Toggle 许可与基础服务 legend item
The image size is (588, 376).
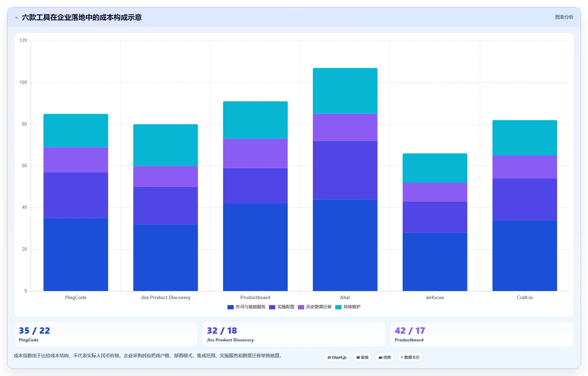pyautogui.click(x=246, y=307)
